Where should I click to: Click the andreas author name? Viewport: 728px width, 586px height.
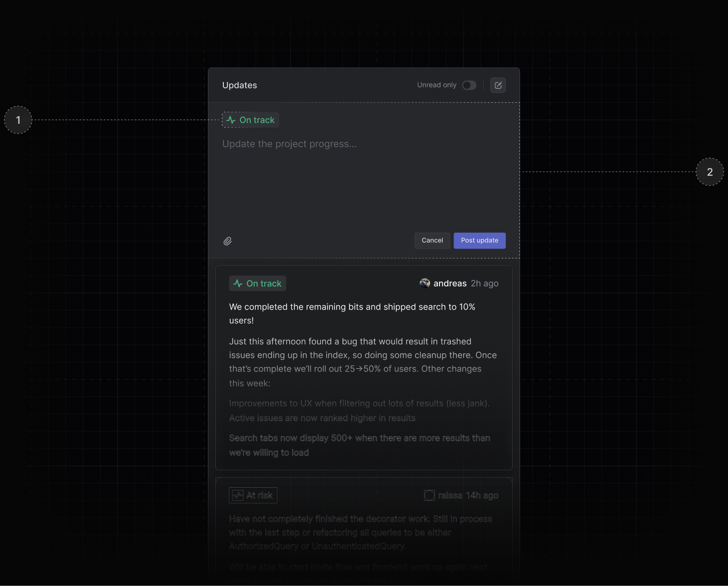450,283
